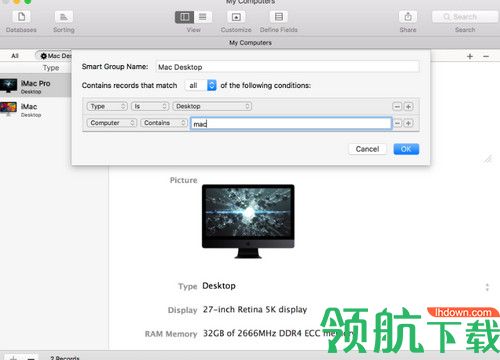Screen dimensions: 500x360
Task: Open the Desktop value dropdown
Action: point(212,106)
